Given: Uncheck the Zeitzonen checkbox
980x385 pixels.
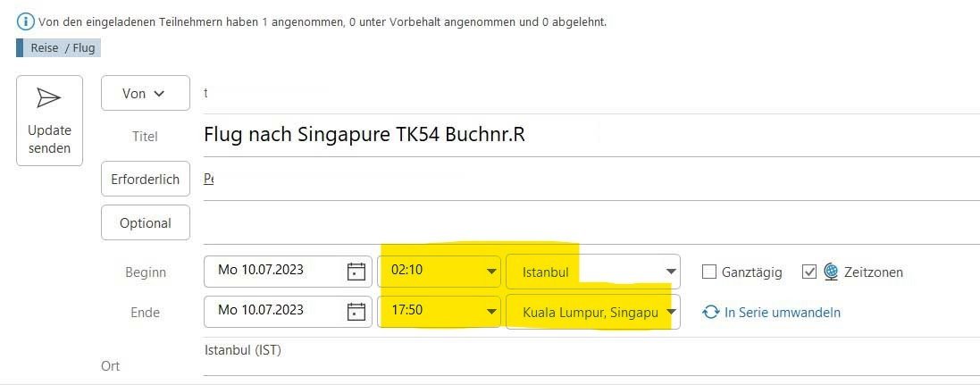Looking at the screenshot, I should tap(809, 272).
